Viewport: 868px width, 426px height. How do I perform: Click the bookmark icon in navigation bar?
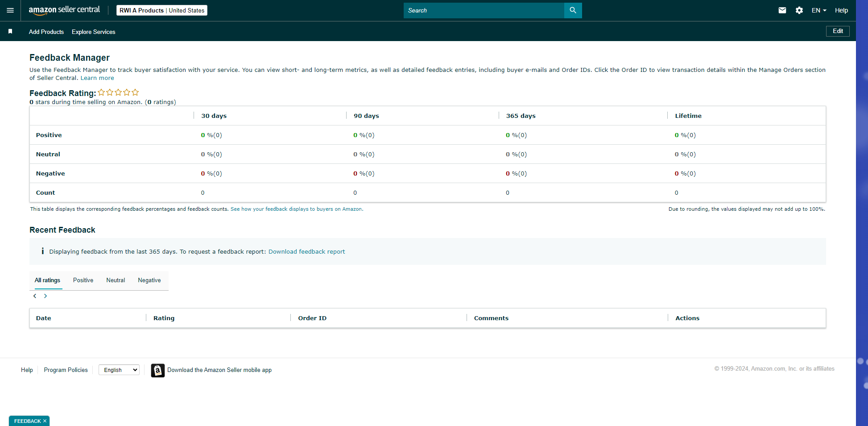[x=10, y=31]
